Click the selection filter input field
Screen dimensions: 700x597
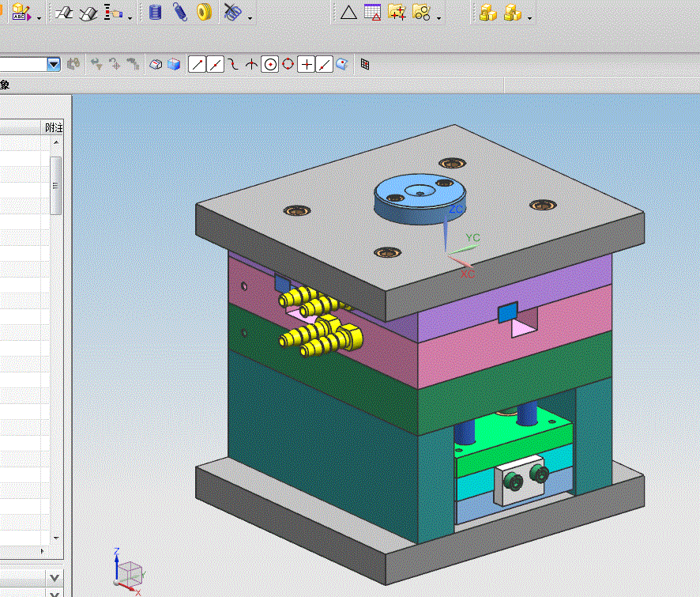tap(23, 64)
